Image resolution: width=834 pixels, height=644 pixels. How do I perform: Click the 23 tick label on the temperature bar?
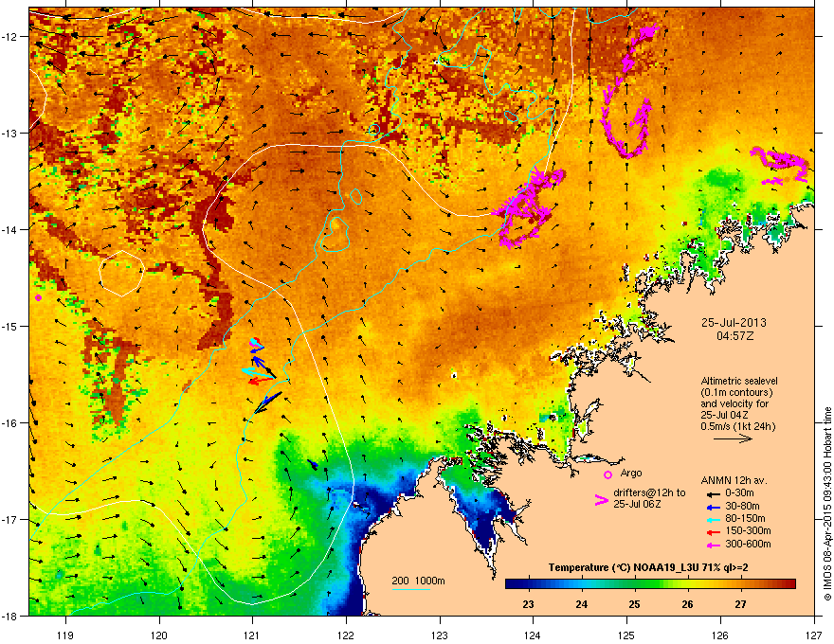pyautogui.click(x=528, y=604)
